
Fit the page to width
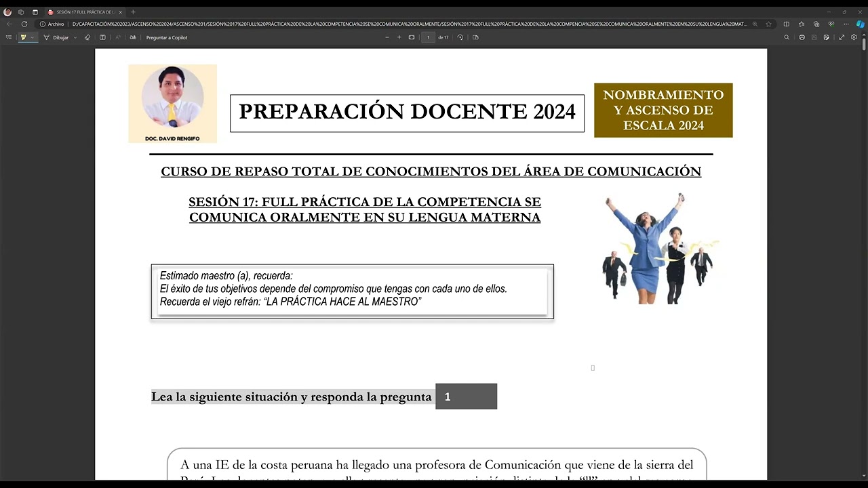412,37
